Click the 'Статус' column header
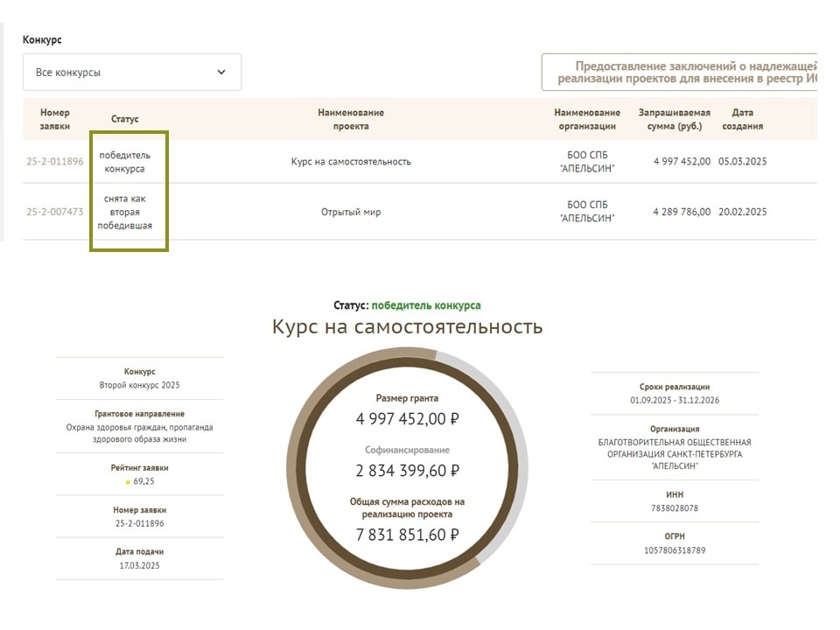 tap(125, 119)
